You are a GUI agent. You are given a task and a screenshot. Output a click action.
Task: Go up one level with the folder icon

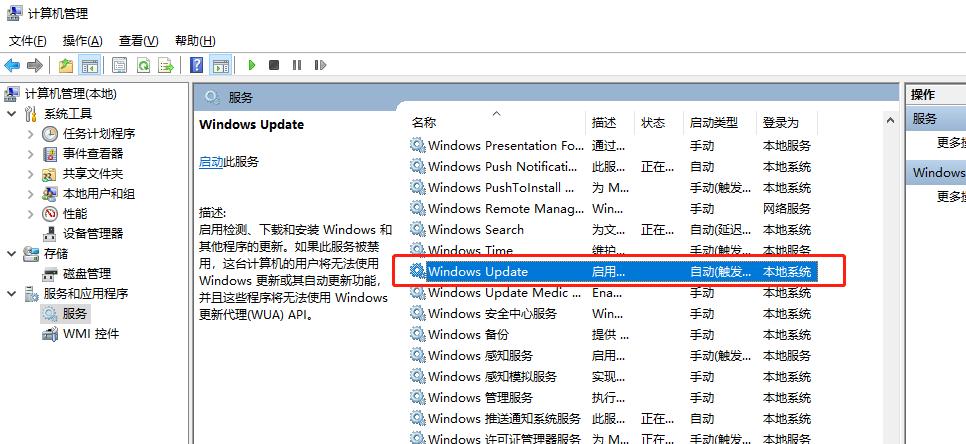coord(66,65)
